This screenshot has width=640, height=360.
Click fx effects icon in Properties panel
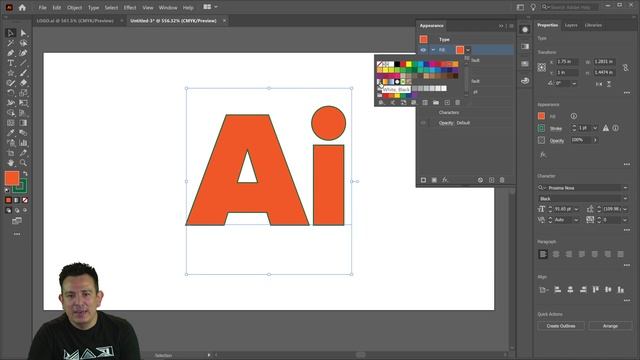tap(543, 155)
